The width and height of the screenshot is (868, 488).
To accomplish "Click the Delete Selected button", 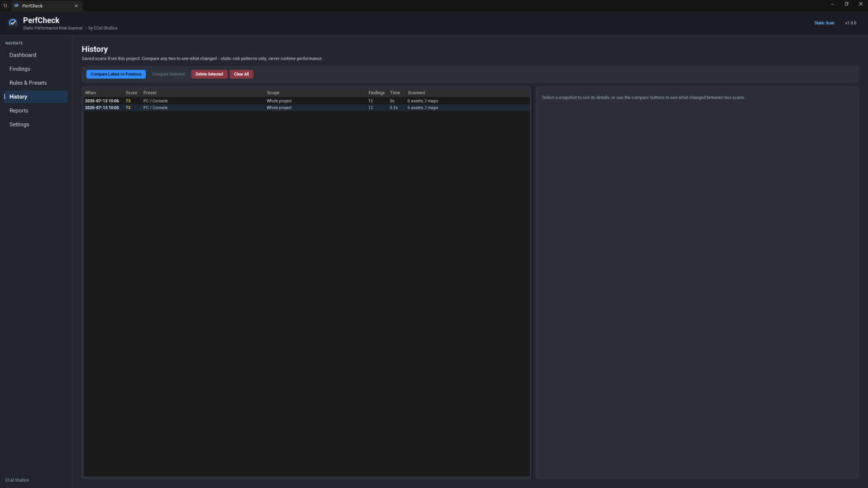I will 209,74.
